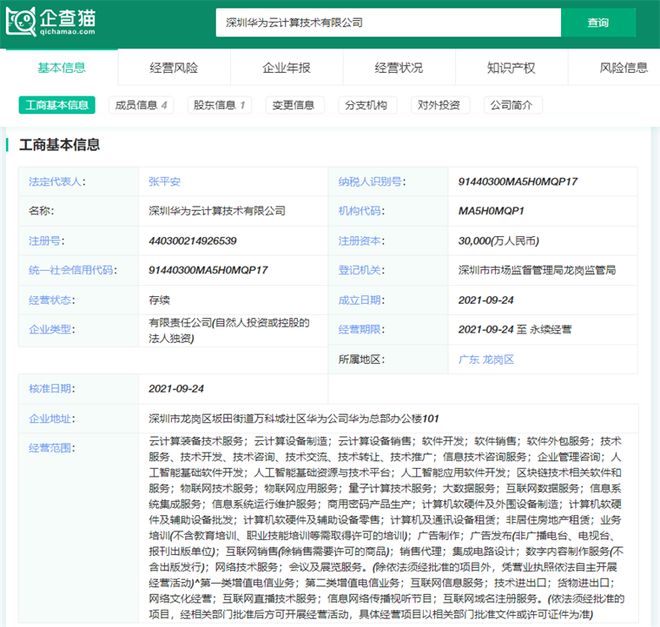Image resolution: width=660 pixels, height=627 pixels.
Task: Click the 成立日期 label
Action: tap(361, 300)
